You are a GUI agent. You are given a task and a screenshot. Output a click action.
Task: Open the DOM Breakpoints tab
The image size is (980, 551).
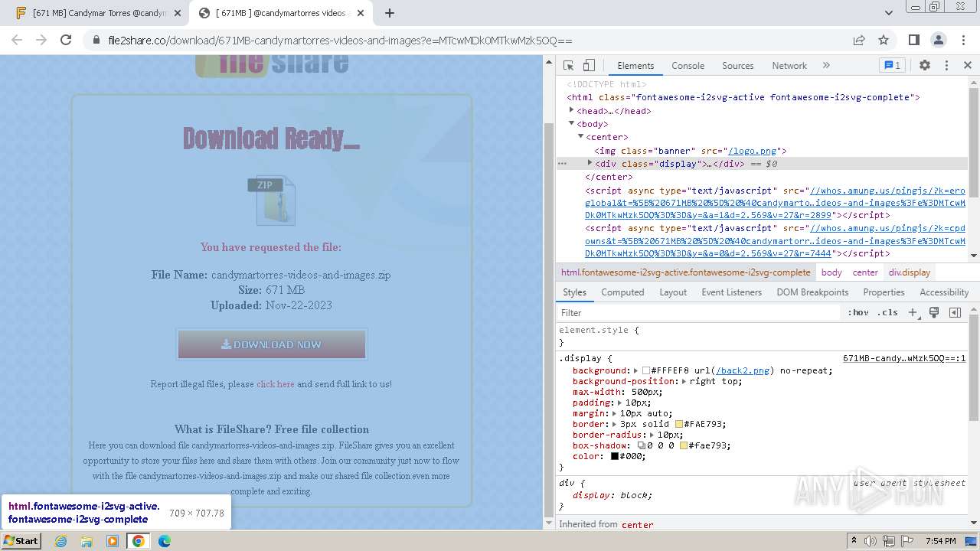pyautogui.click(x=812, y=292)
